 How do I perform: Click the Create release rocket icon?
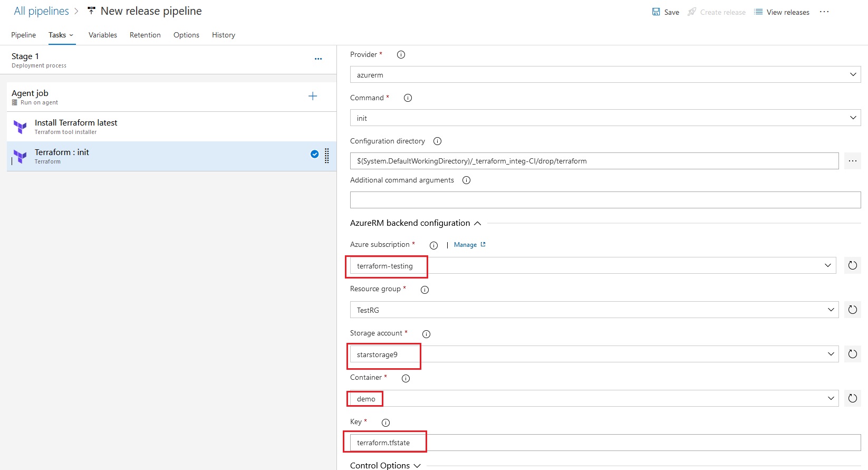click(x=692, y=12)
